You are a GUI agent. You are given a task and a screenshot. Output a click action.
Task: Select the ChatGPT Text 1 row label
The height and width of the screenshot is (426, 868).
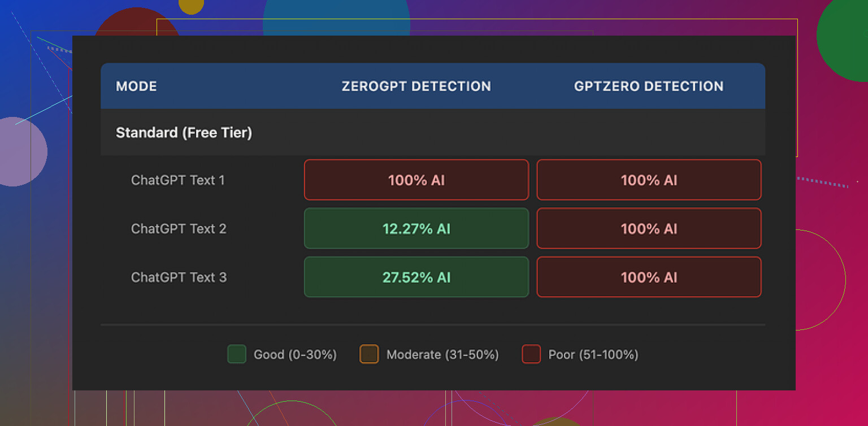click(178, 180)
